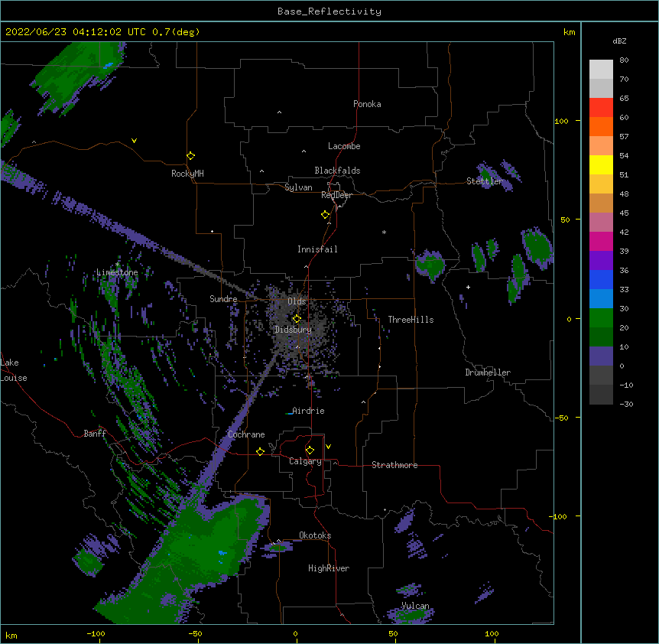Click the HighRiver town label
Image resolution: width=659 pixels, height=644 pixels.
[x=329, y=568]
